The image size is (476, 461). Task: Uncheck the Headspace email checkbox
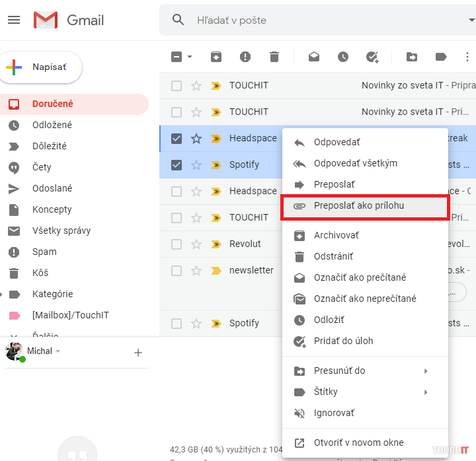point(177,138)
